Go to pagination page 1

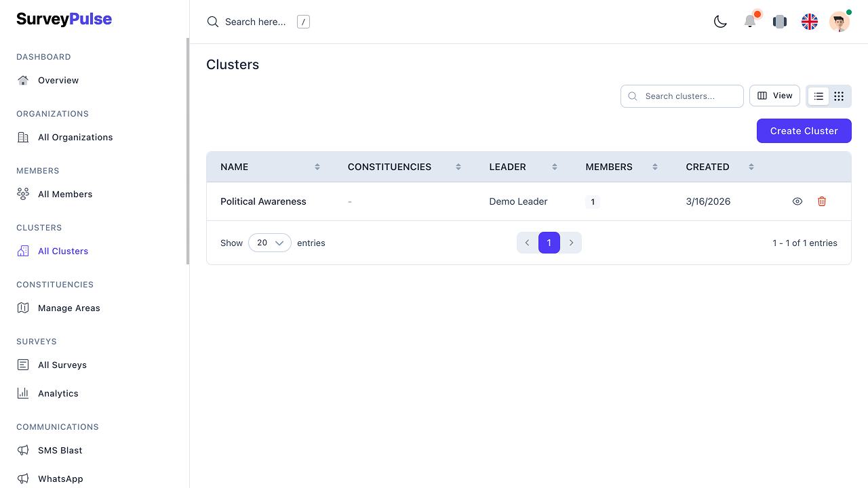[x=549, y=243]
